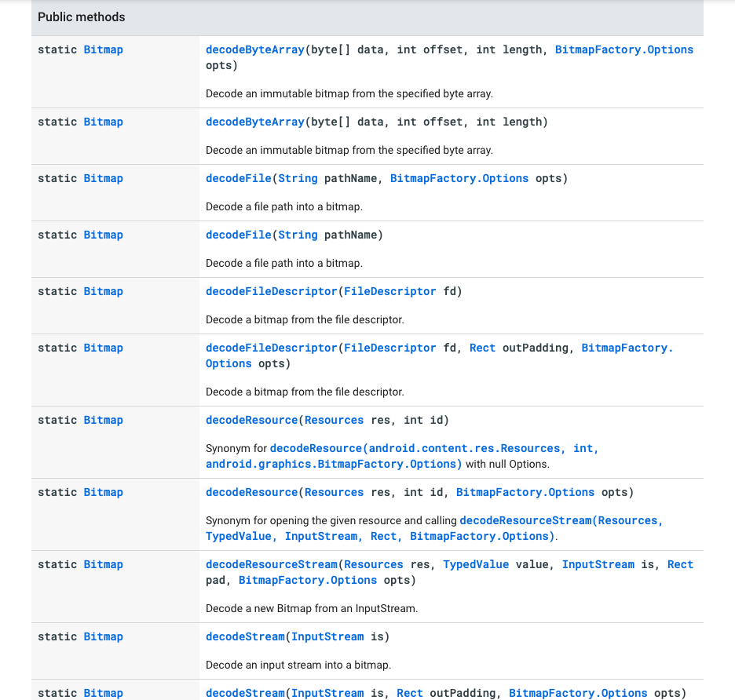Image resolution: width=735 pixels, height=700 pixels.
Task: Click BitmapFactory.Options in three-argument decodeResource signature
Action: [x=525, y=493]
